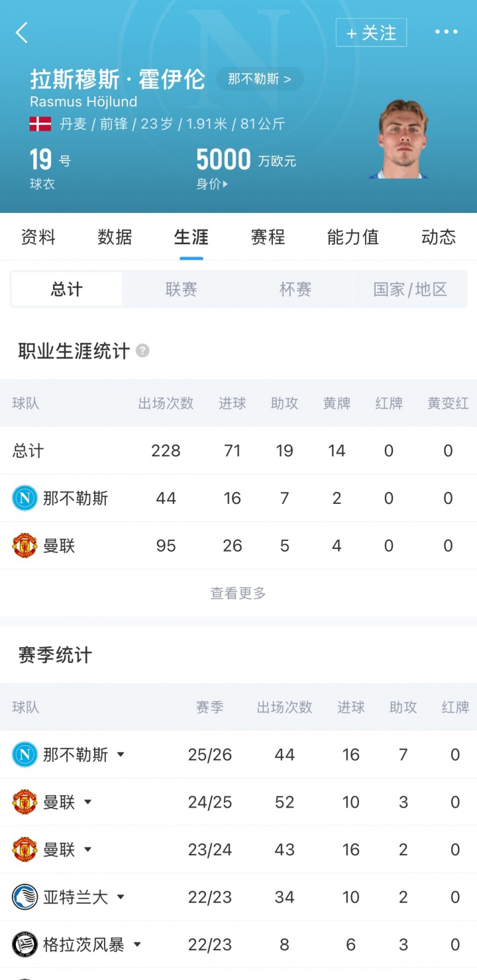Tap the +关注 follow button
The height and width of the screenshot is (980, 477).
click(x=371, y=32)
